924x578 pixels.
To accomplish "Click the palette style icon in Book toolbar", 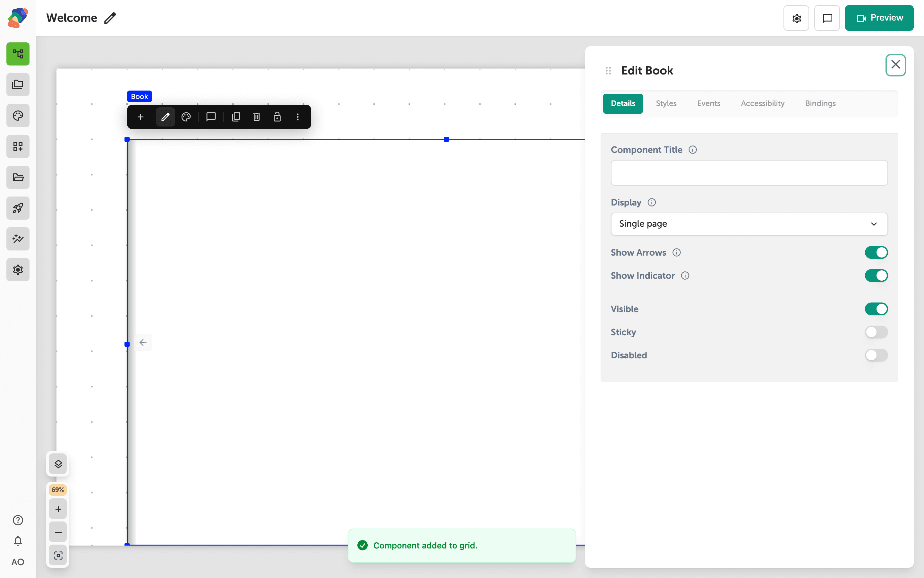I will tap(186, 117).
